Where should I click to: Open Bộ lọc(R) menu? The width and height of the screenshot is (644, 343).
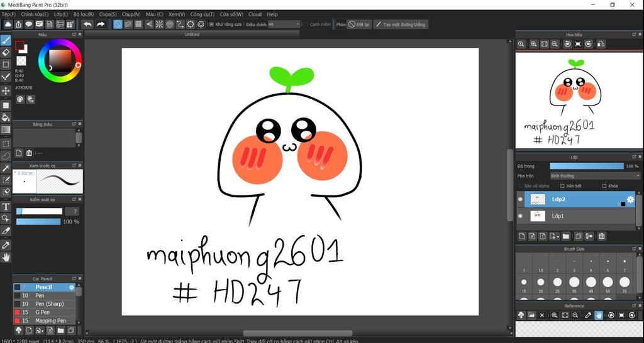(84, 14)
